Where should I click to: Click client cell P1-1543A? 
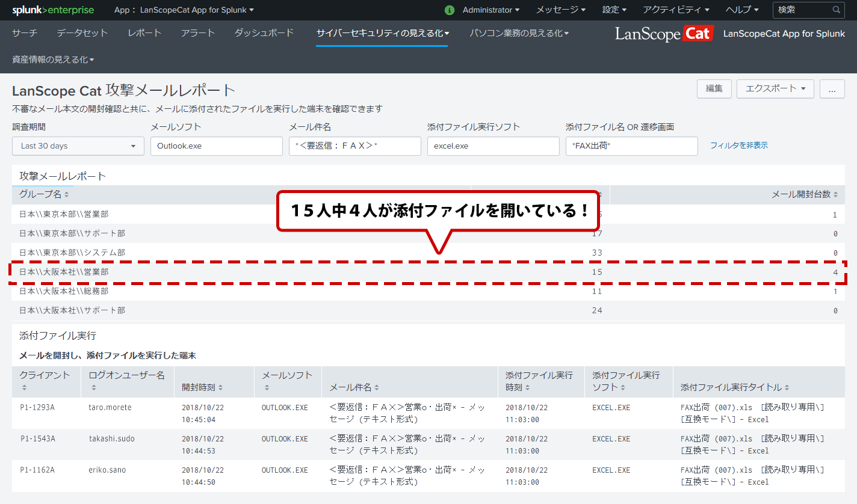pyautogui.click(x=37, y=438)
